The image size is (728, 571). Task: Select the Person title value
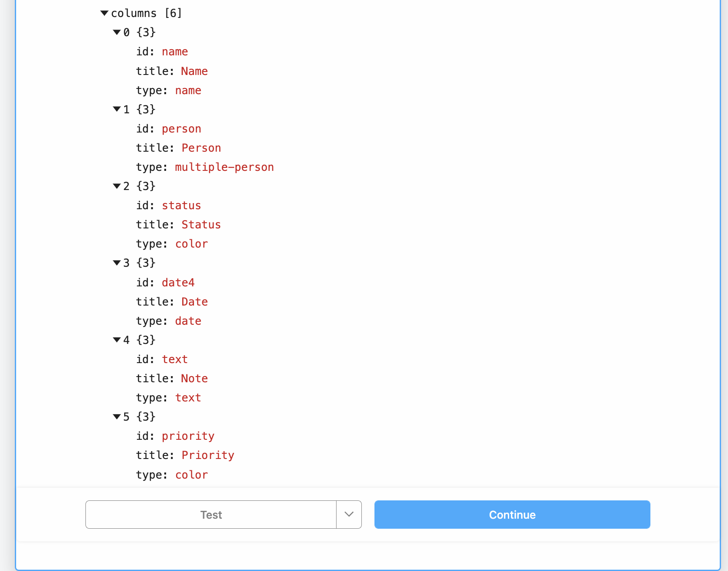tap(201, 147)
